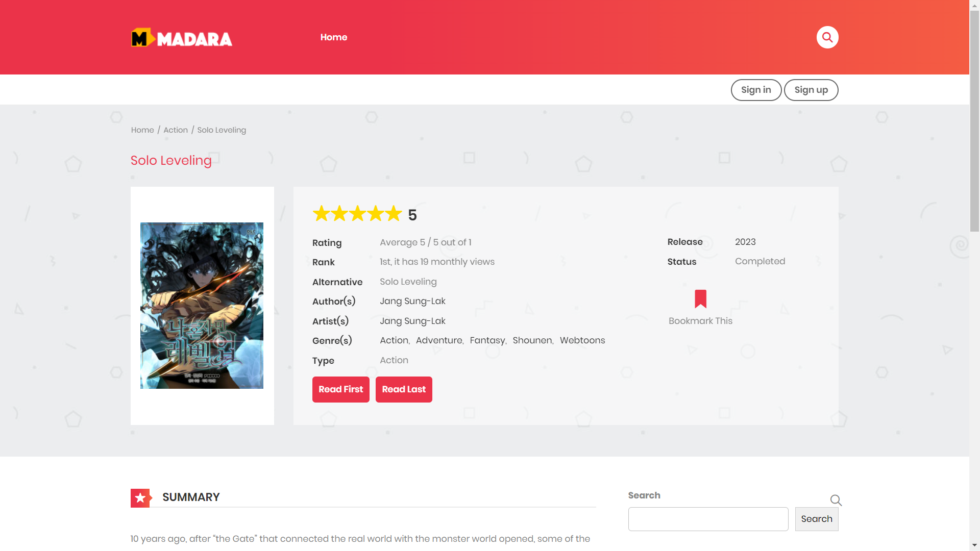Click the Solo Leveling cover thumbnail

pyautogui.click(x=202, y=306)
